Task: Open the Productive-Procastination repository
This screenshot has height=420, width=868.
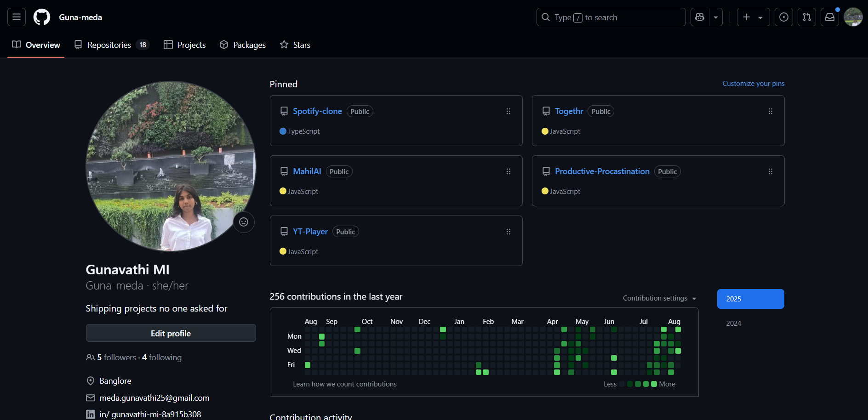Action: pos(602,171)
